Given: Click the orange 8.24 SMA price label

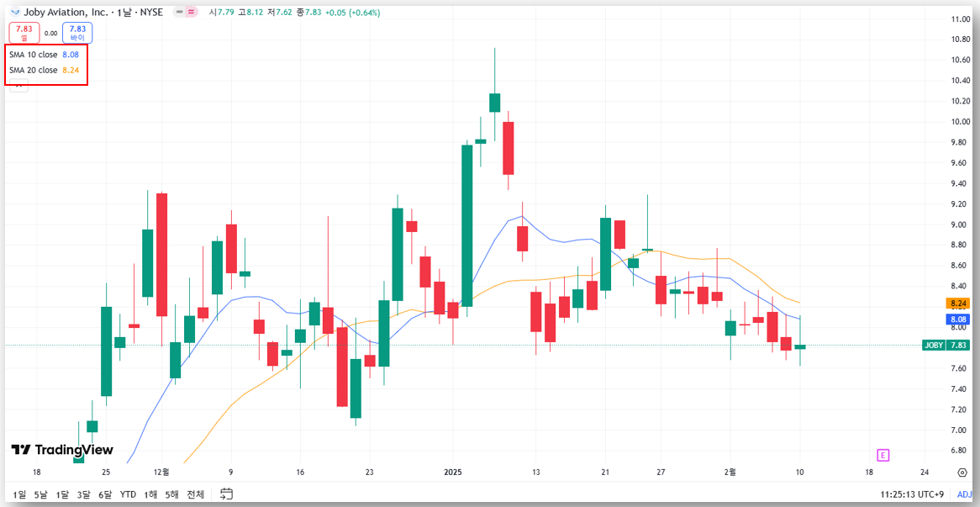Looking at the screenshot, I should (x=959, y=304).
